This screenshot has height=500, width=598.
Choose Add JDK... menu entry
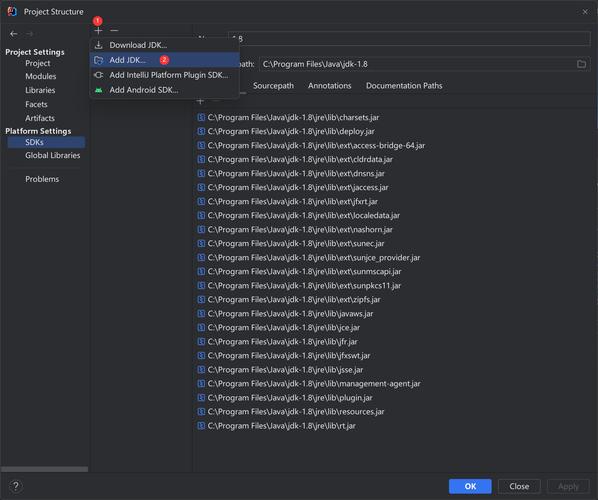click(x=165, y=60)
